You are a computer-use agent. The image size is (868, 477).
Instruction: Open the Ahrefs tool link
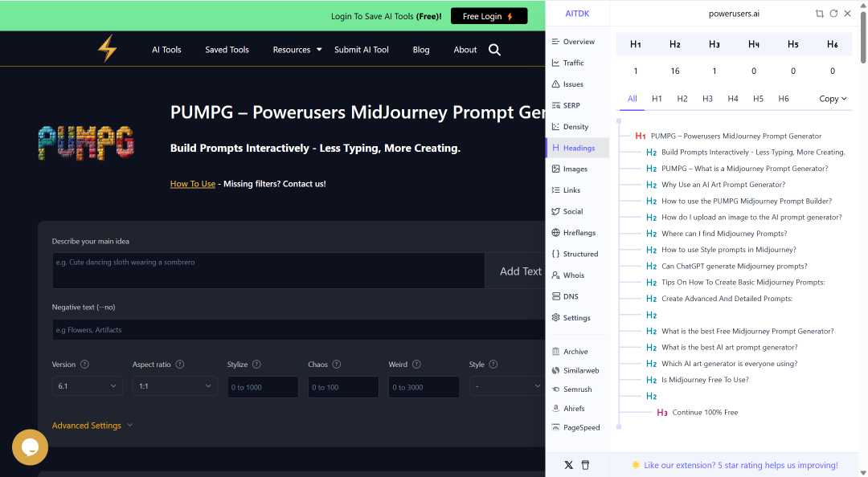tap(568, 409)
